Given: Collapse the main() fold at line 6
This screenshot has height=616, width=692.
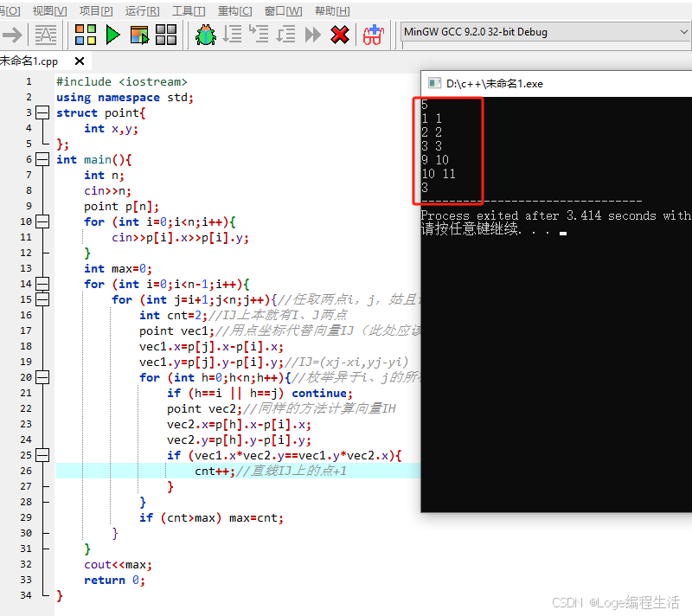Looking at the screenshot, I should coord(42,159).
